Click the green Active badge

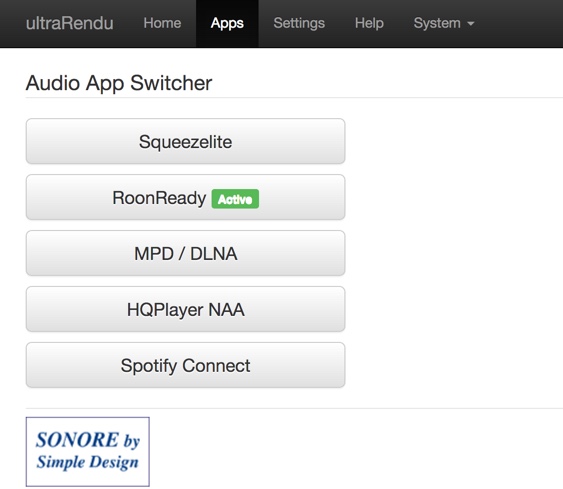pos(235,199)
